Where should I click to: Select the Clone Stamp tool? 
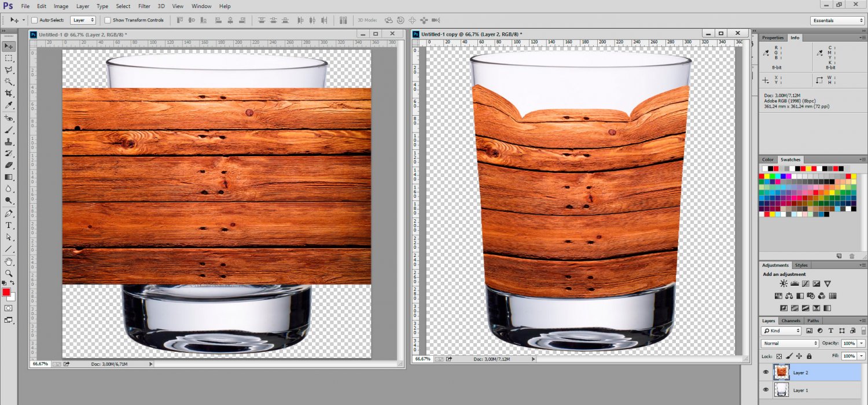click(9, 141)
